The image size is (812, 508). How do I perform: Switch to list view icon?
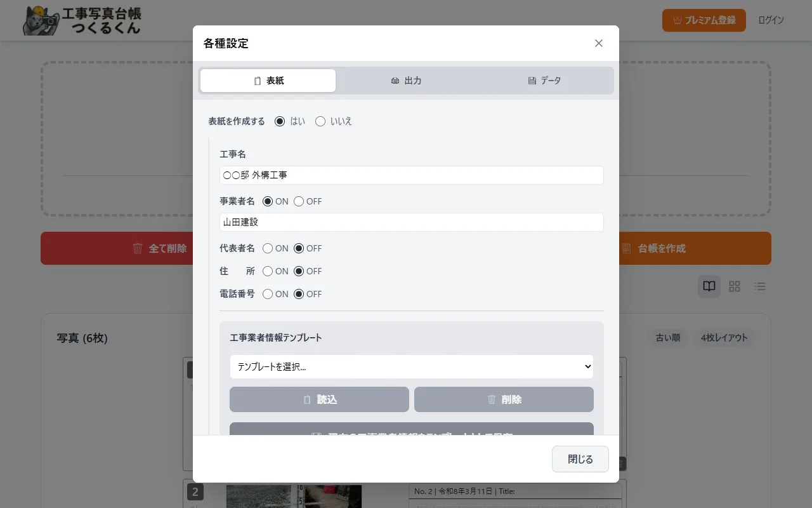(x=759, y=286)
